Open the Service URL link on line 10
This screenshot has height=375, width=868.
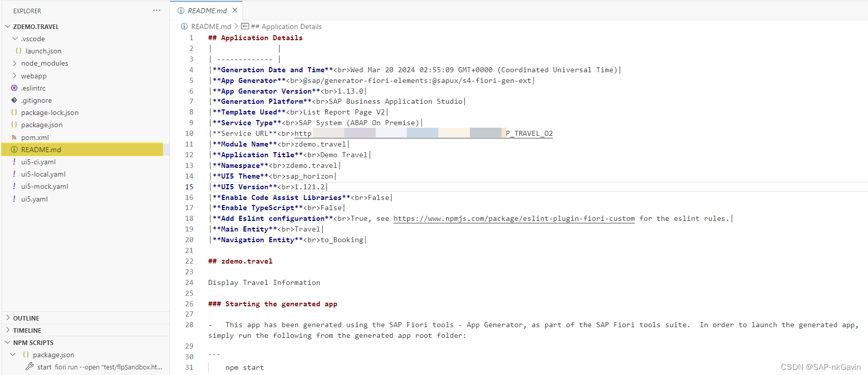point(424,133)
